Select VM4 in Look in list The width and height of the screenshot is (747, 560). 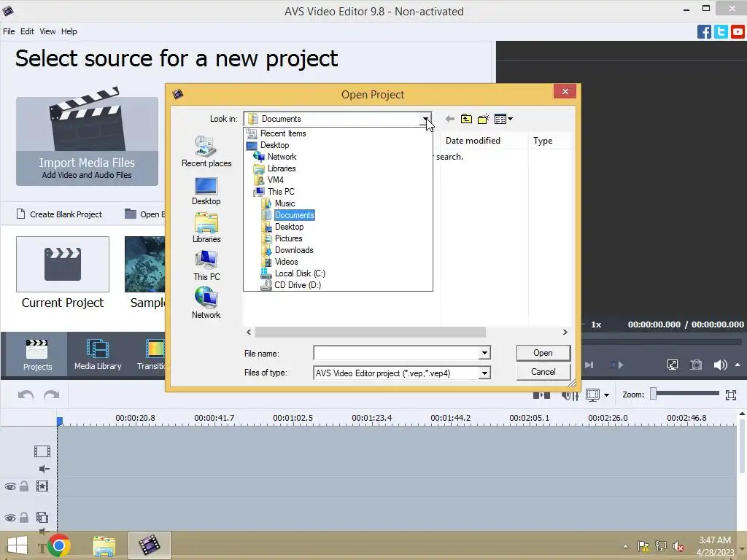275,180
